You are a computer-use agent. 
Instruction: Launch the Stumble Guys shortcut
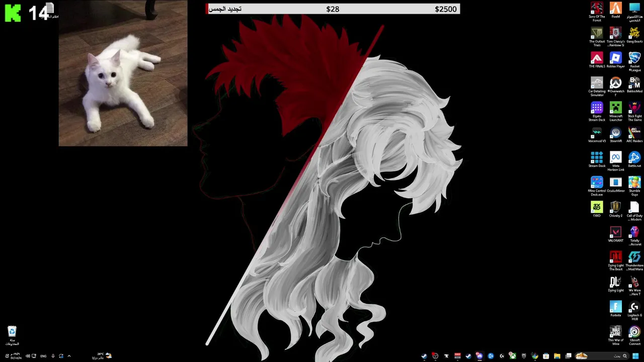click(634, 186)
